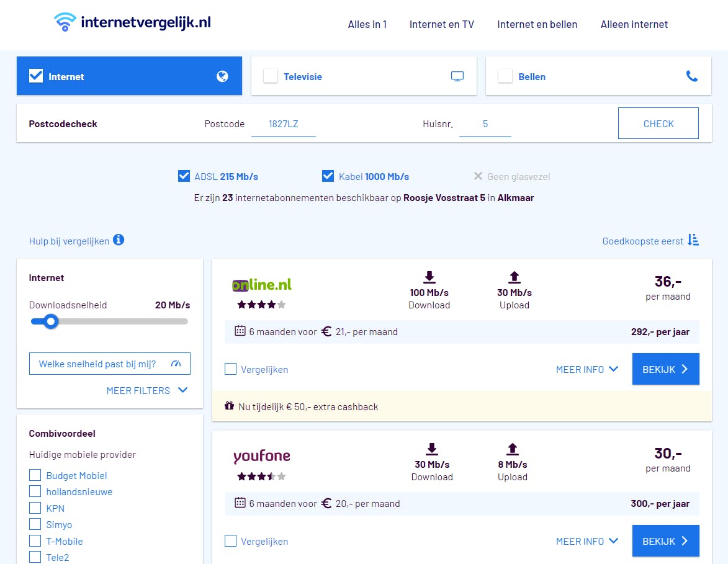The height and width of the screenshot is (564, 728).
Task: Click the 292,- per jaar price
Action: tap(660, 331)
